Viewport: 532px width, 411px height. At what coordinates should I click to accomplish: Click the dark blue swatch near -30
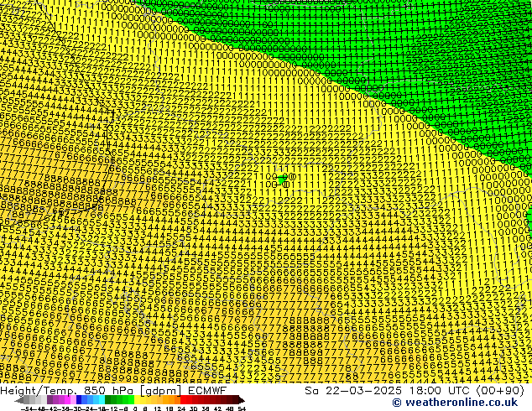pyautogui.click(x=79, y=400)
